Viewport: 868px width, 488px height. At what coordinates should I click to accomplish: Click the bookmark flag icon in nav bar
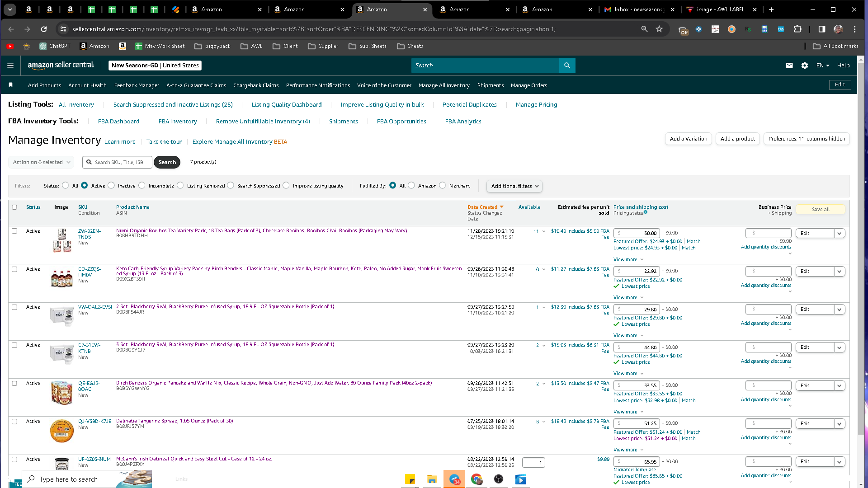[x=11, y=85]
